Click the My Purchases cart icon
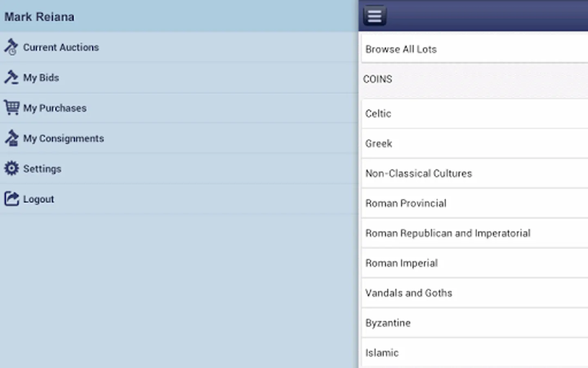588x368 pixels. (11, 108)
